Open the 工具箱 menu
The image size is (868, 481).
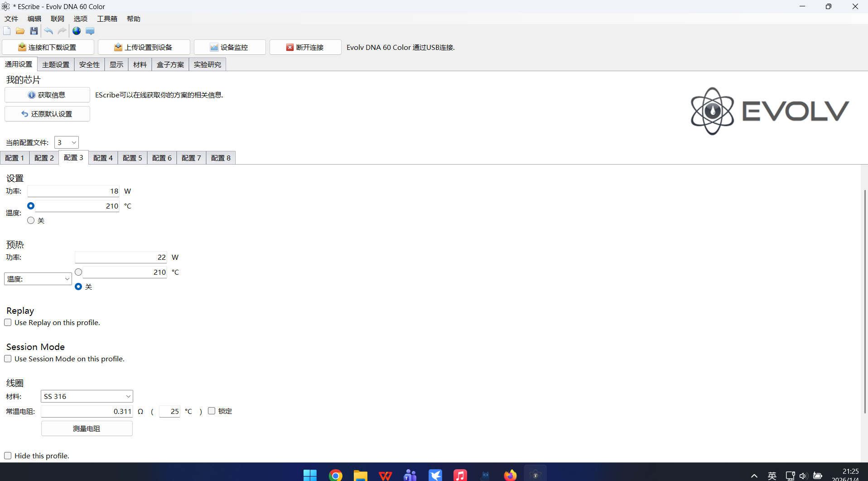(107, 19)
